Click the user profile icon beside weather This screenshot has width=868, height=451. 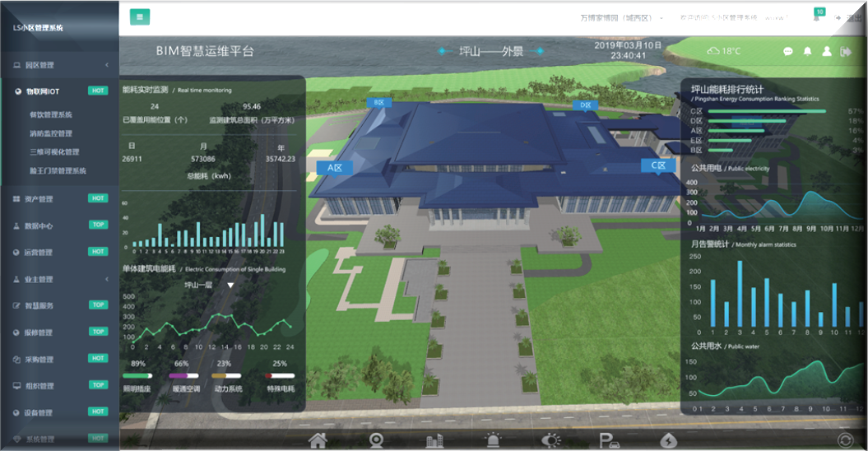click(827, 51)
